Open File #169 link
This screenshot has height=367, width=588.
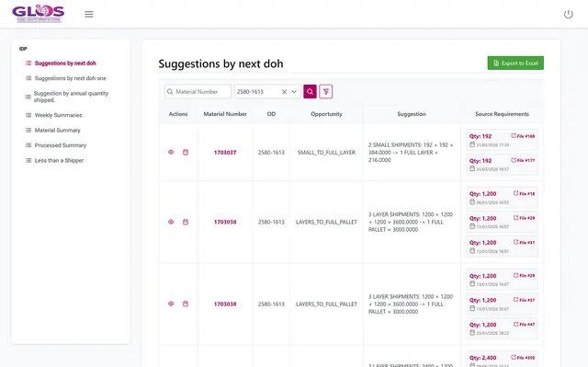coord(523,136)
